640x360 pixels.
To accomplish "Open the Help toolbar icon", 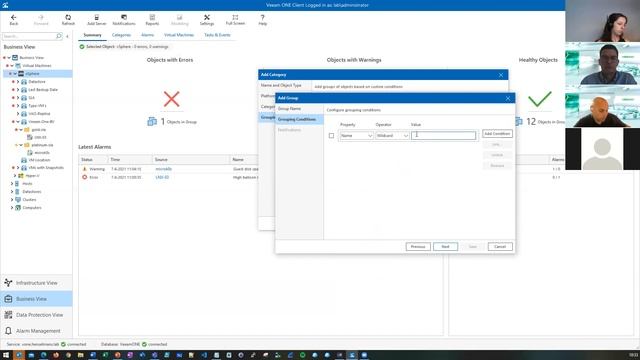I will coord(262,20).
